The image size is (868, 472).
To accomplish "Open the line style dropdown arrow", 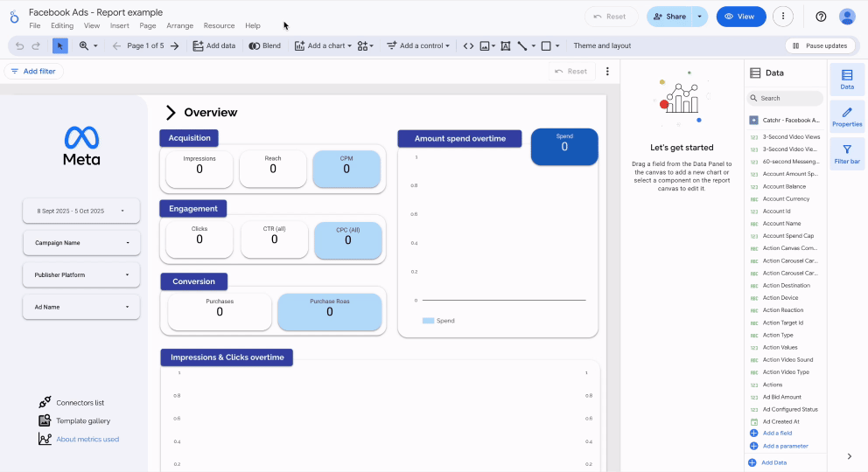I will 534,45.
